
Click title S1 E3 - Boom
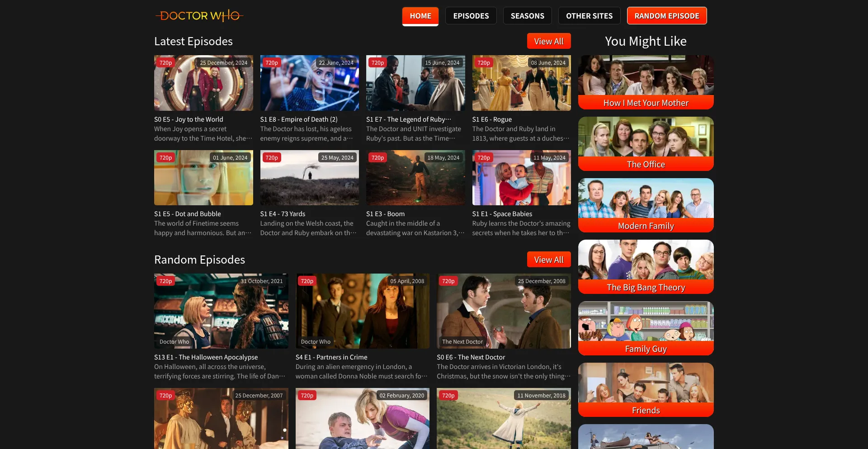[385, 214]
